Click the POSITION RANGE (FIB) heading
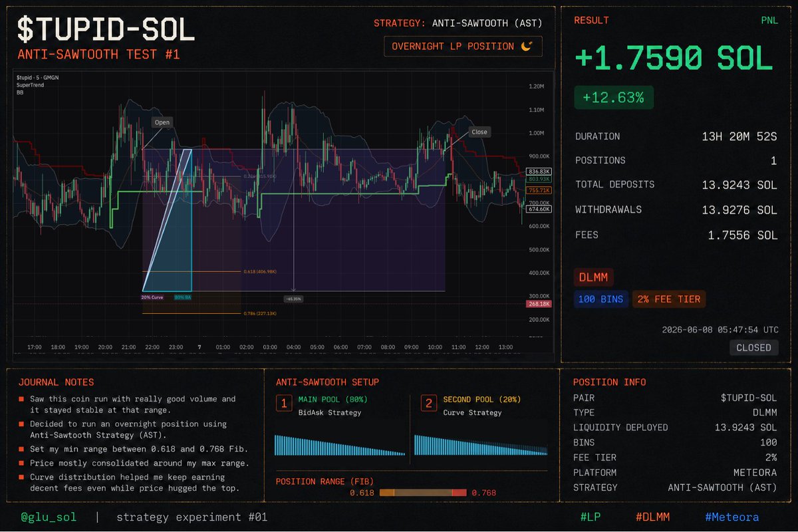The image size is (798, 532). click(x=326, y=481)
